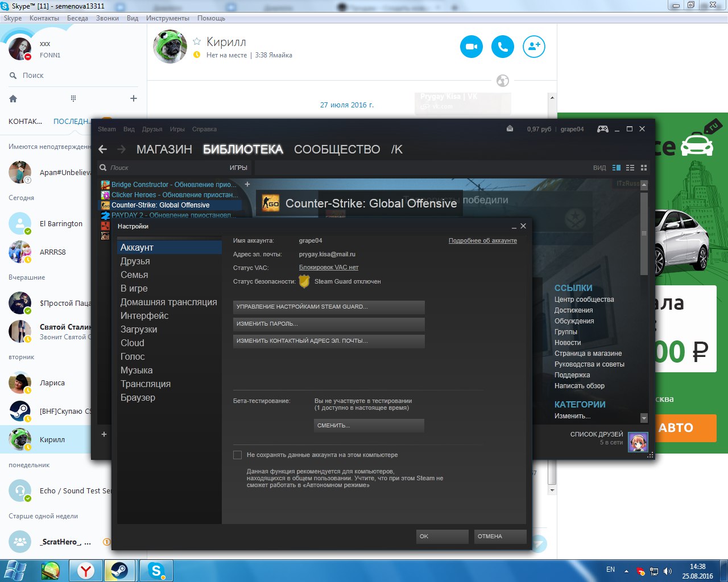Open the Steam inbox notifications icon
This screenshot has width=728, height=582.
click(x=510, y=129)
